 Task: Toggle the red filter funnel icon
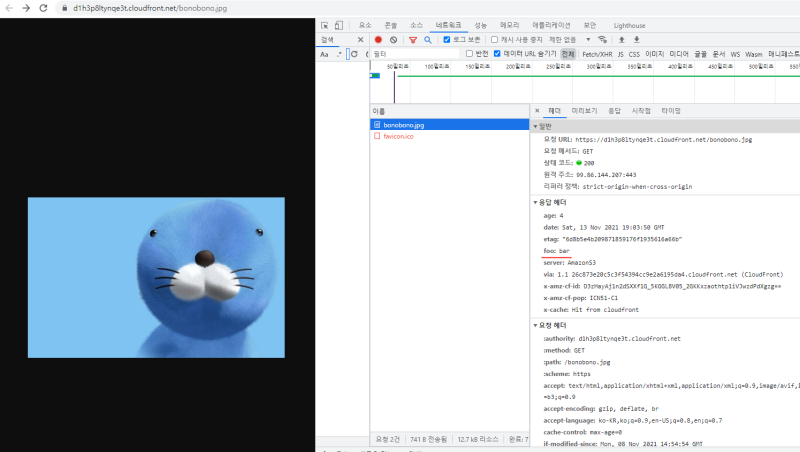point(412,40)
